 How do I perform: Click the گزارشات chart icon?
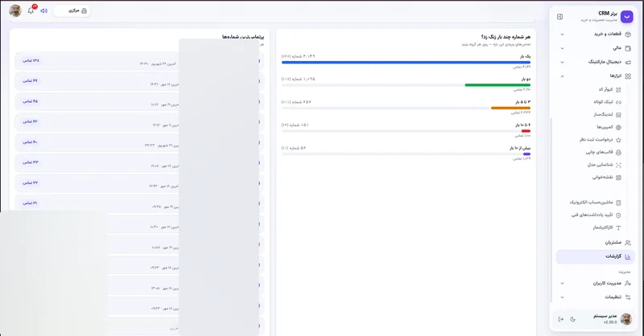tap(628, 256)
